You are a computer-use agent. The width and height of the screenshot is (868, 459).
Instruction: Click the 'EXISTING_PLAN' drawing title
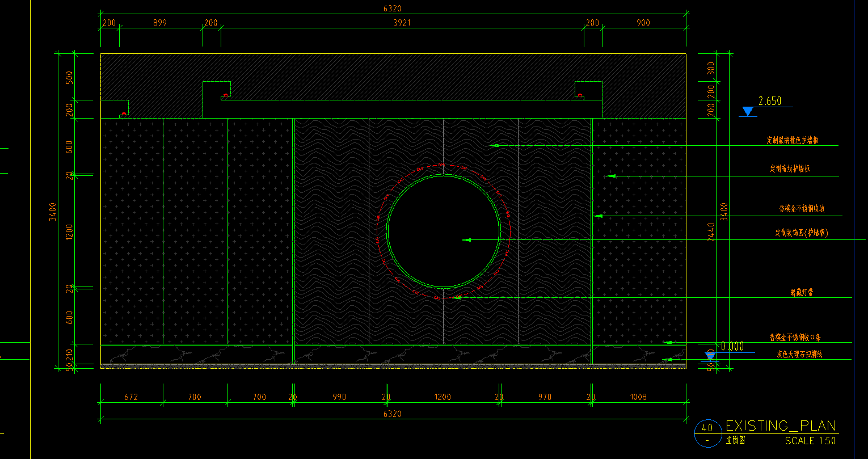pos(781,426)
